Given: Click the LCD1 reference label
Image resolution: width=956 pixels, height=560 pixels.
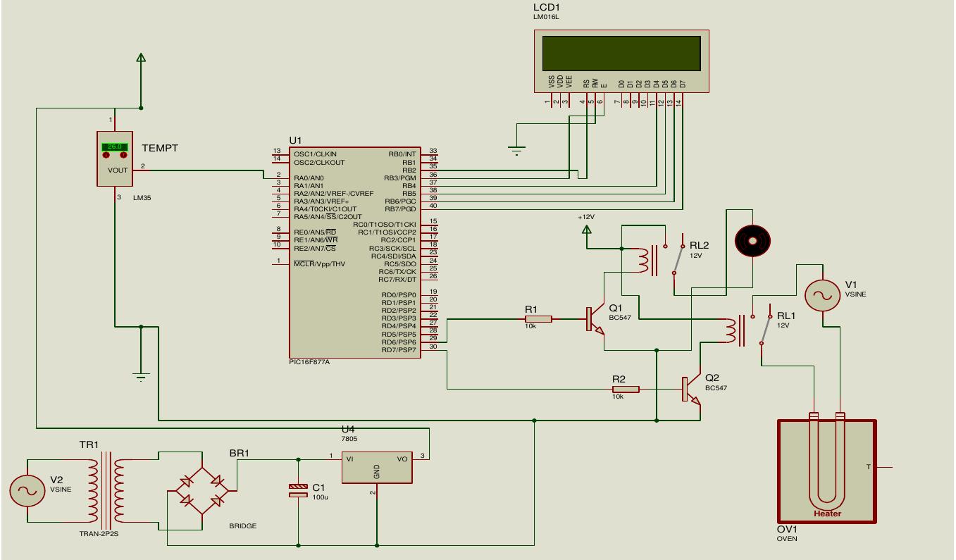Looking at the screenshot, I should pos(546,7).
